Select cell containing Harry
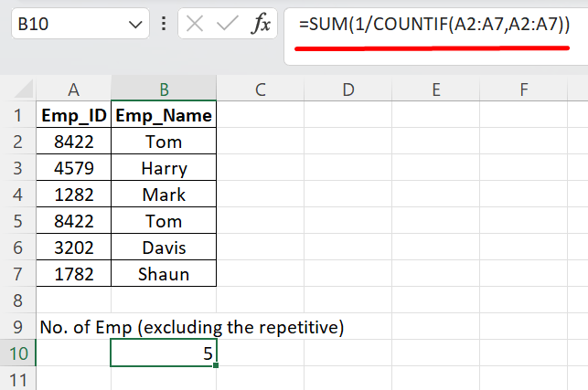The width and height of the screenshot is (588, 390). (164, 168)
